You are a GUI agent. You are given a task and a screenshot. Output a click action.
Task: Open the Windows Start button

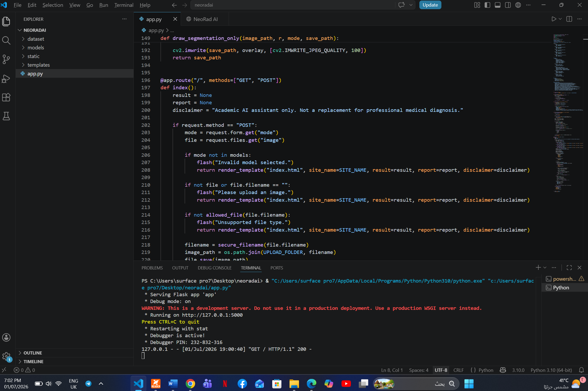point(469,384)
